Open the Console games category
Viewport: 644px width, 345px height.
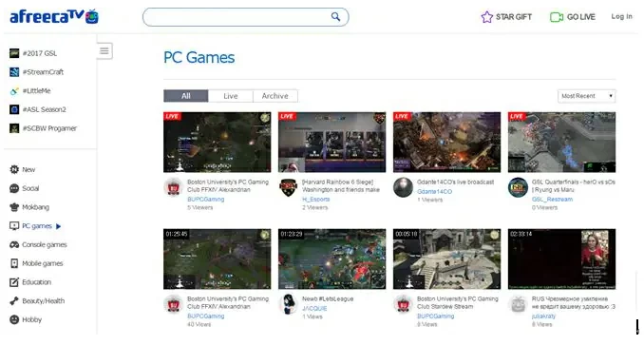[45, 244]
